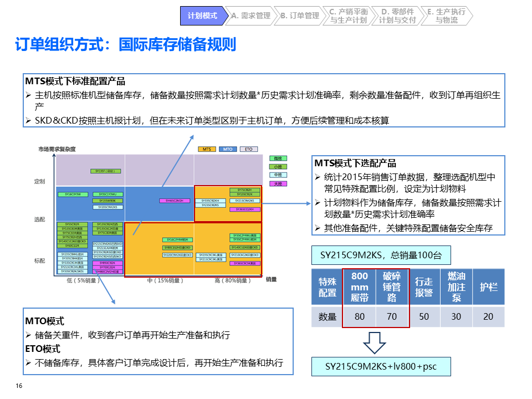Click the page number 16
The image size is (532, 399).
click(19, 386)
